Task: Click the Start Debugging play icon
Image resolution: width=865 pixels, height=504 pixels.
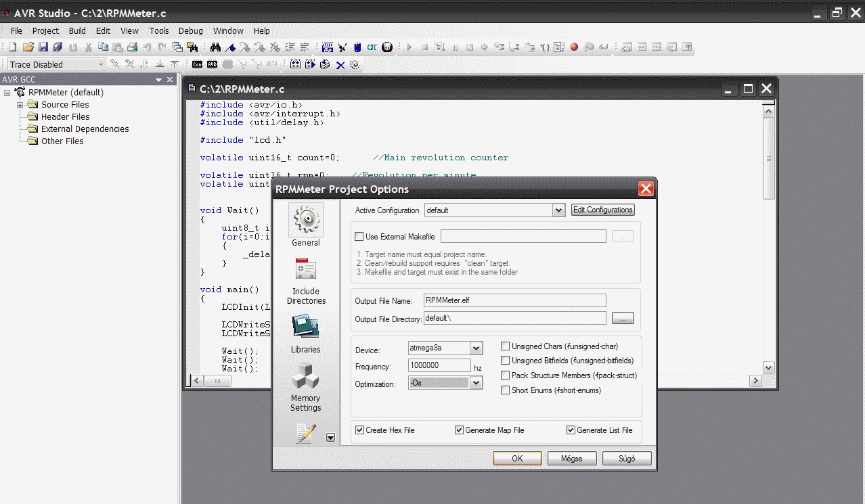Action: click(x=409, y=47)
